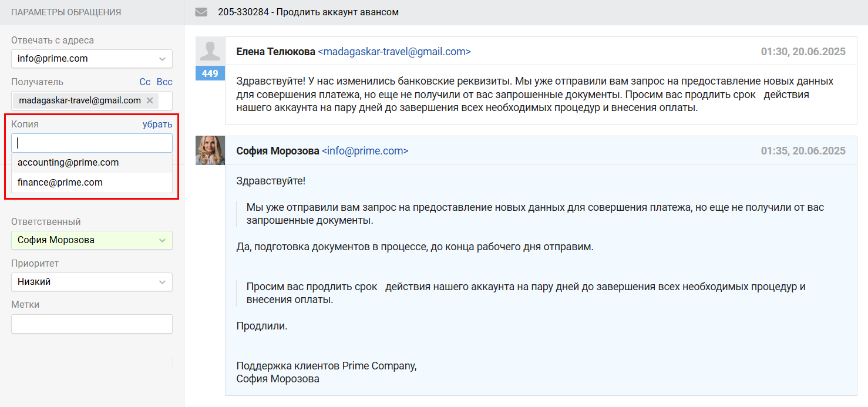Image resolution: width=868 pixels, height=407 pixels.
Task: Click into the Метки input field
Action: pos(92,324)
